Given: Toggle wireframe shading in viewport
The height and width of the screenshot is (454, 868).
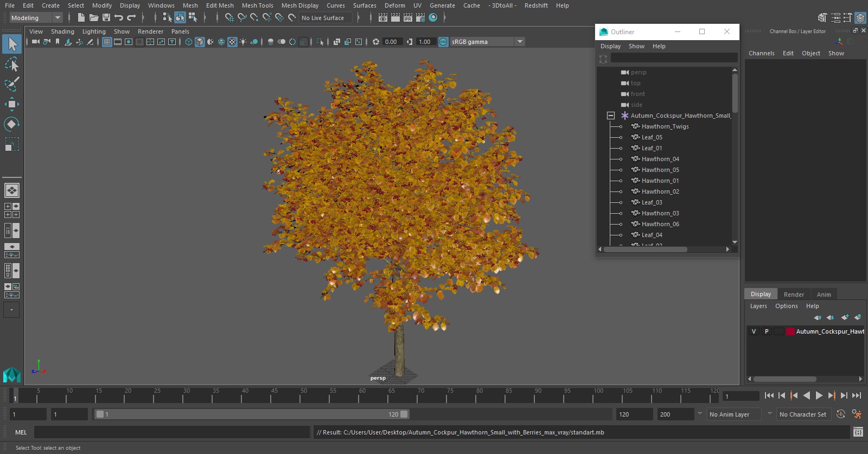Looking at the screenshot, I should (189, 42).
